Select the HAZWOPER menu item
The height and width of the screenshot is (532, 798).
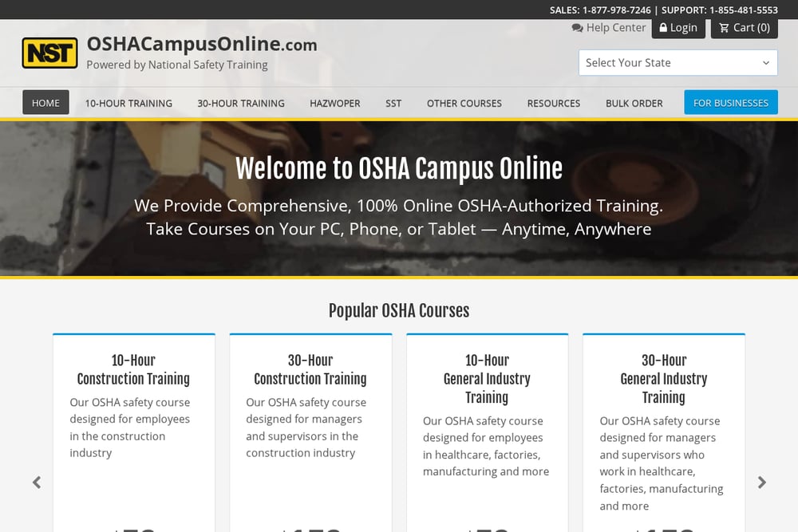pyautogui.click(x=335, y=103)
